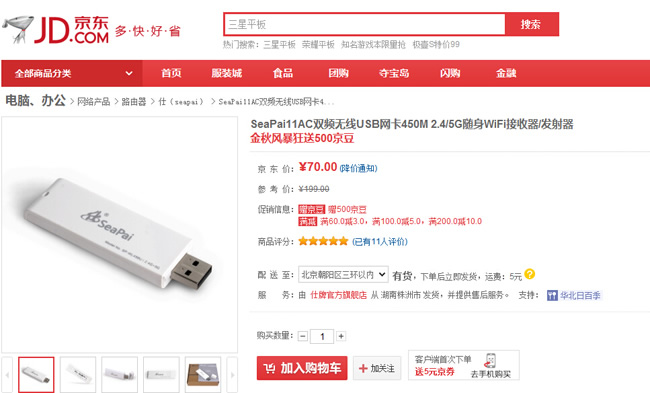The image size is (650, 393).
Task: Decrease purchase quantity with minus button
Action: (303, 336)
